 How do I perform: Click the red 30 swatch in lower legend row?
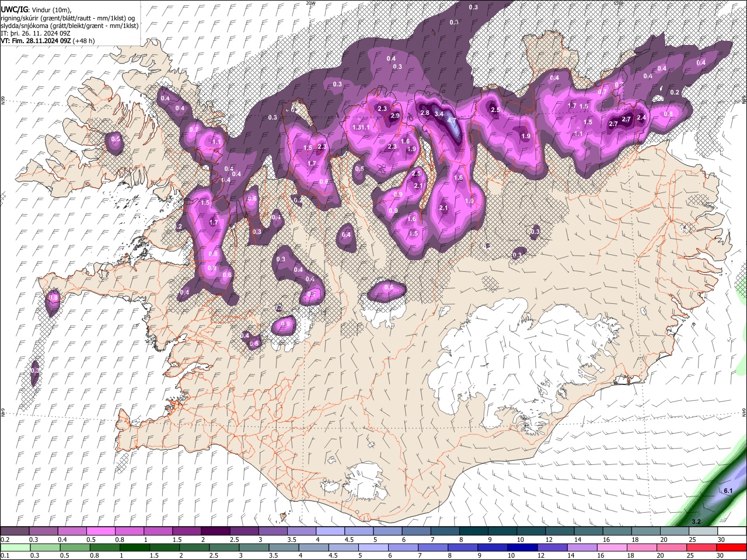(731, 547)
